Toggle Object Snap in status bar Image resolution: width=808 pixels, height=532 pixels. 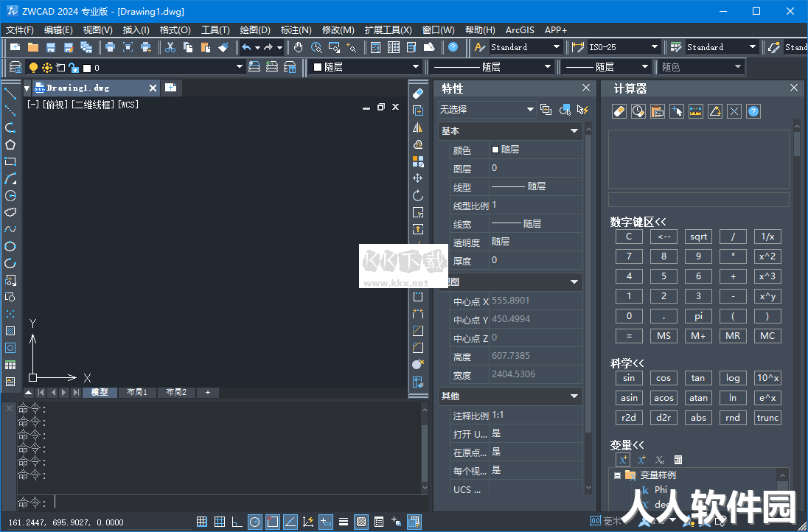pyautogui.click(x=273, y=522)
